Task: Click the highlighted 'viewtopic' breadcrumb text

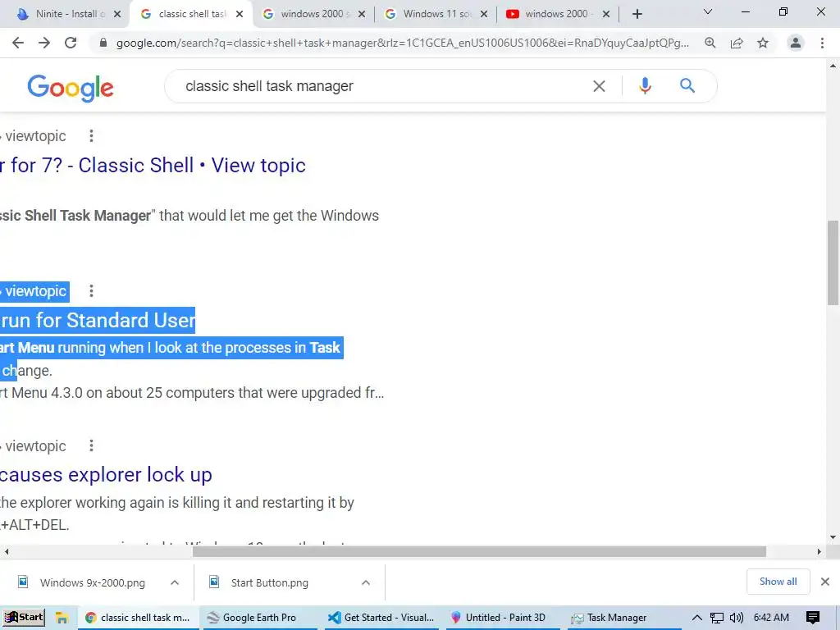Action: (x=34, y=291)
